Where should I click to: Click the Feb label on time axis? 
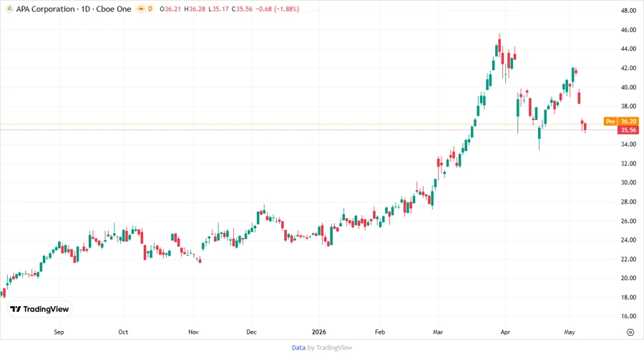[x=380, y=332]
